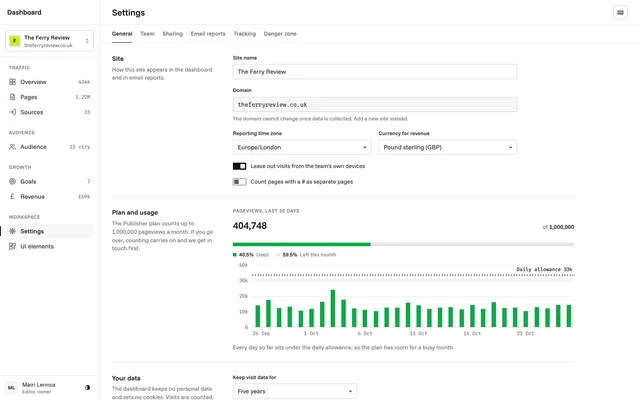Open Pages in the sidebar
Screen dimensions: 640x400
click(x=49, y=97)
